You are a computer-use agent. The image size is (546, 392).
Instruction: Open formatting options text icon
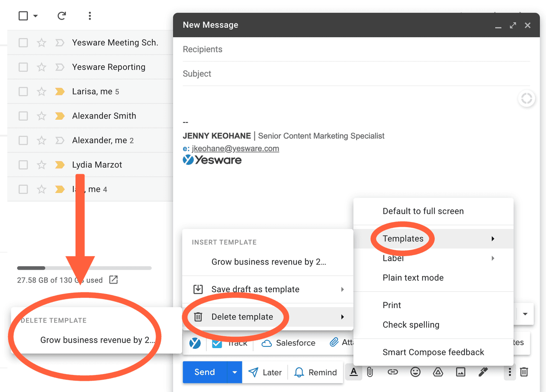(x=353, y=372)
